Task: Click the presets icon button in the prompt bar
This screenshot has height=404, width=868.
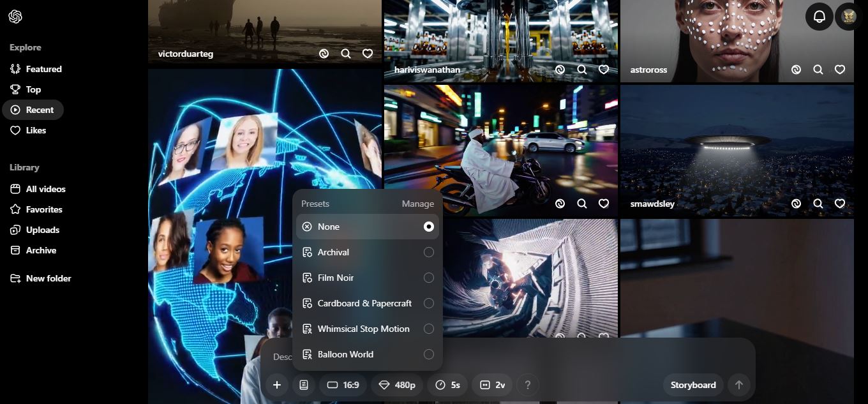Action: click(x=304, y=385)
